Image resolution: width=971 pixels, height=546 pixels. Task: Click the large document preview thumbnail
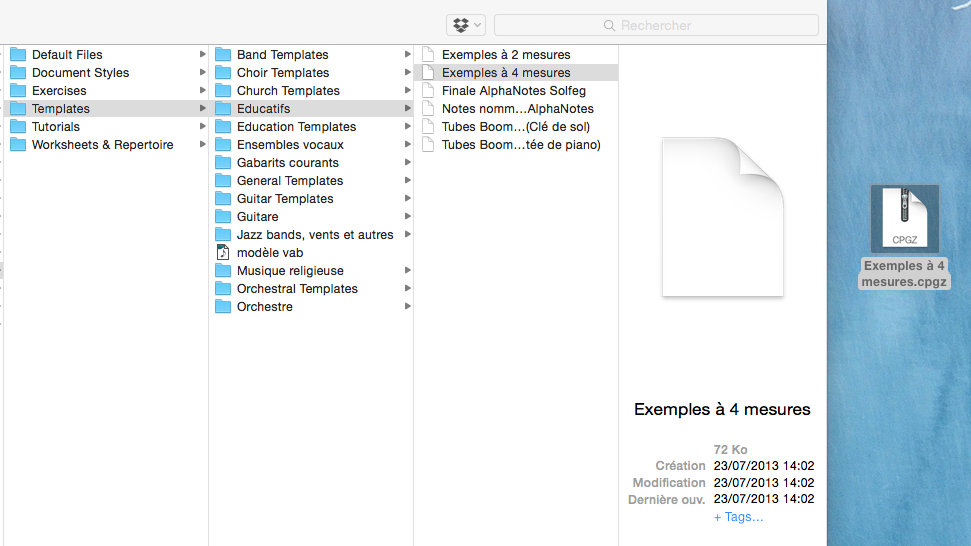[x=722, y=217]
